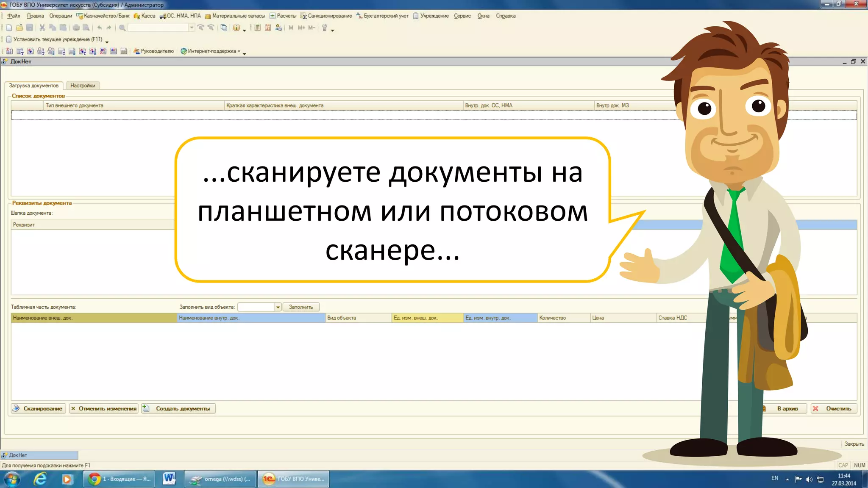This screenshot has height=488, width=868.
Task: Click the Создать документы button
Action: pyautogui.click(x=178, y=409)
